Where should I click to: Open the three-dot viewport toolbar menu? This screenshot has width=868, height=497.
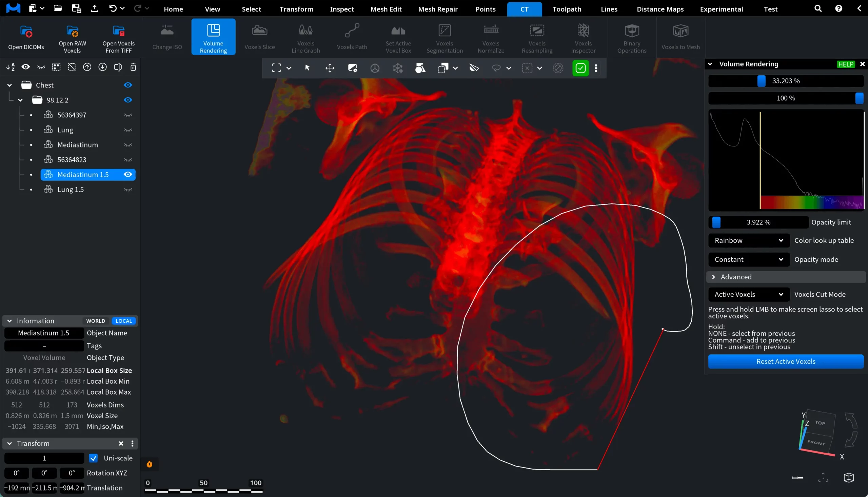pos(596,68)
